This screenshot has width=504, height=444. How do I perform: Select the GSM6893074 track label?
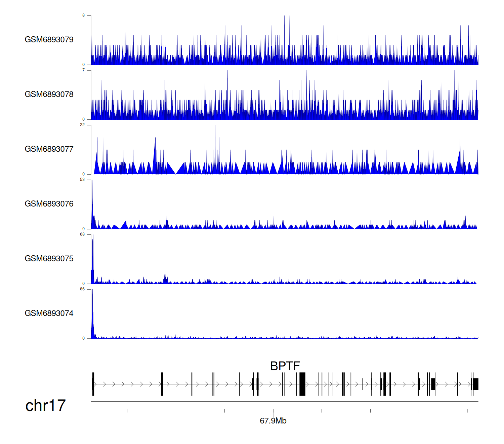[49, 313]
